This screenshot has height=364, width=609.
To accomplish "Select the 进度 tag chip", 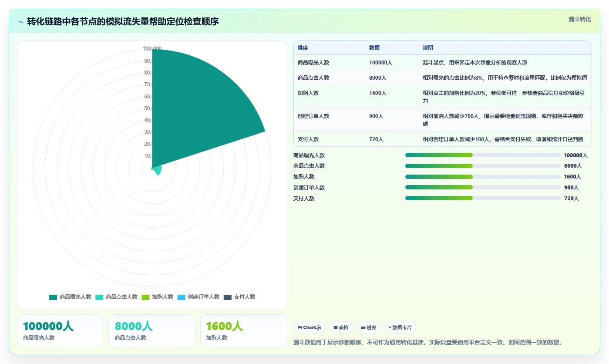I will tap(368, 327).
